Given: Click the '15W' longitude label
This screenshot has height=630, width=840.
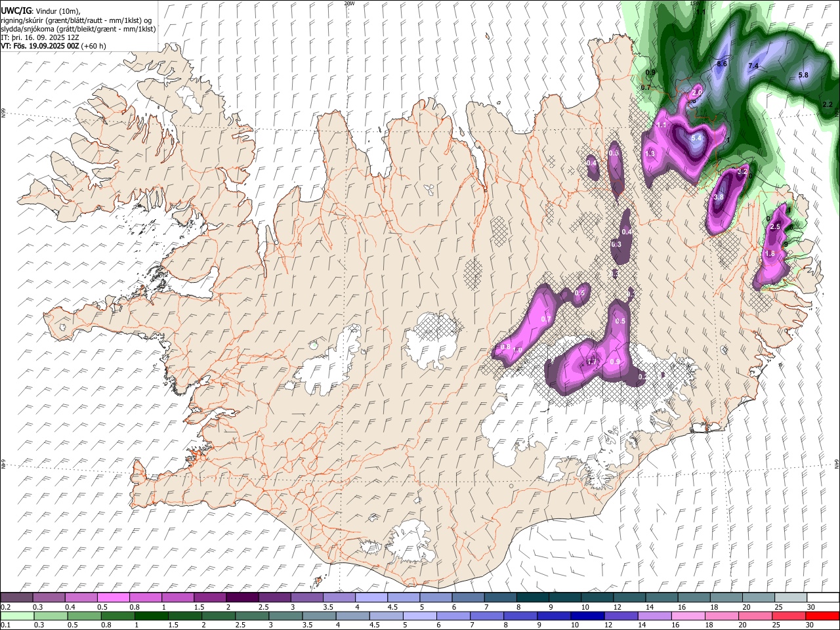Looking at the screenshot, I should [x=695, y=3].
